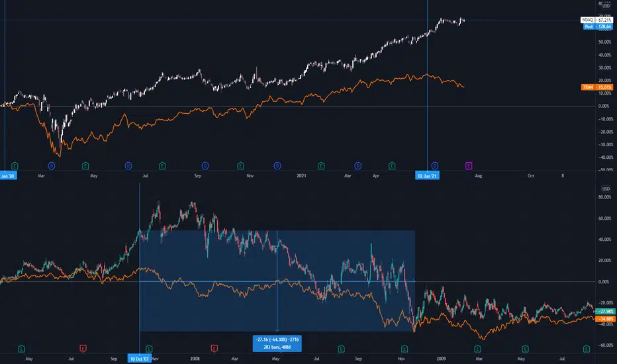Open earnings marker between 2021 and Mar
Screen dimensions: 617x364
click(x=321, y=165)
